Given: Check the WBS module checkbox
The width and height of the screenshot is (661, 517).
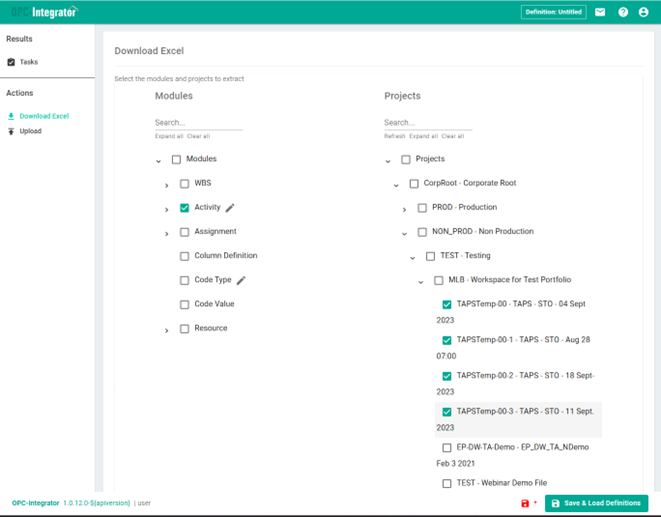Looking at the screenshot, I should 185,183.
